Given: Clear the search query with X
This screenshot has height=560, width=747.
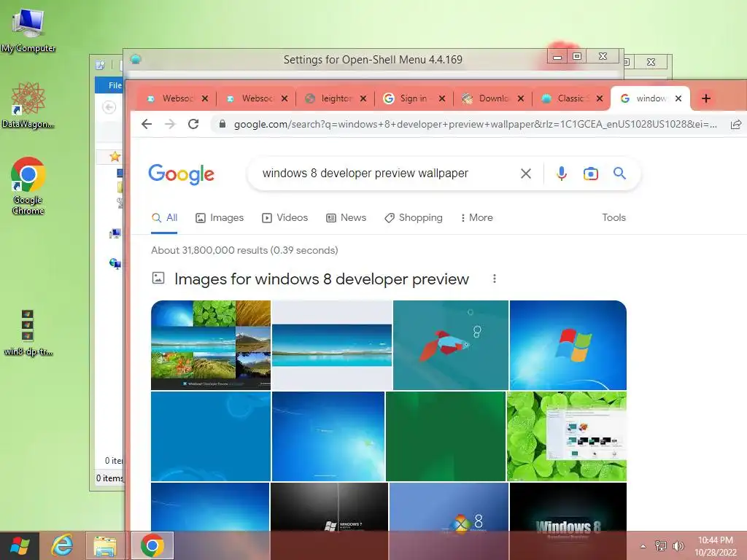Looking at the screenshot, I should (x=525, y=174).
